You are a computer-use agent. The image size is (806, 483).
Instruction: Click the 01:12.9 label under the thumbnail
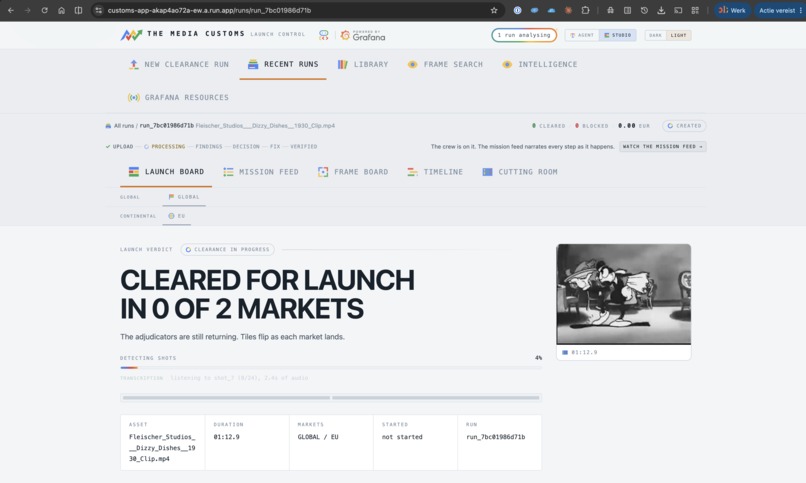point(584,352)
